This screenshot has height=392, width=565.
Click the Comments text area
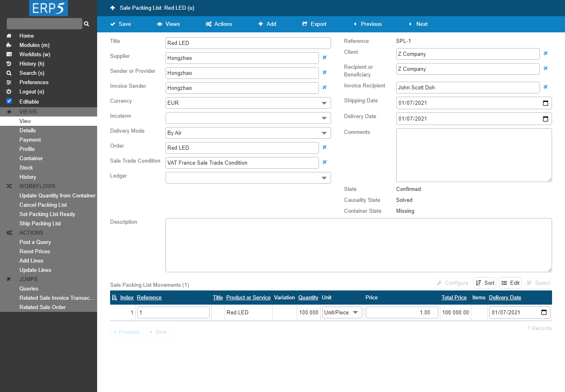[474, 155]
